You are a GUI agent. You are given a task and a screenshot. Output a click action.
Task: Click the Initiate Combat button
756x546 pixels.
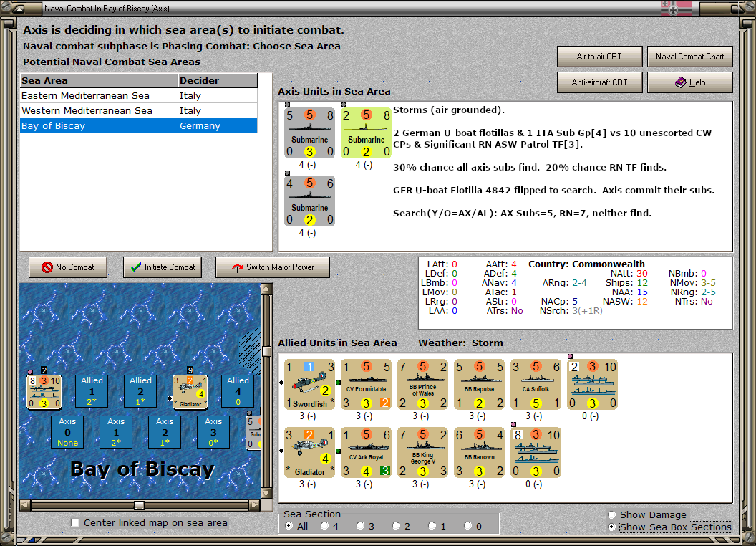163,267
